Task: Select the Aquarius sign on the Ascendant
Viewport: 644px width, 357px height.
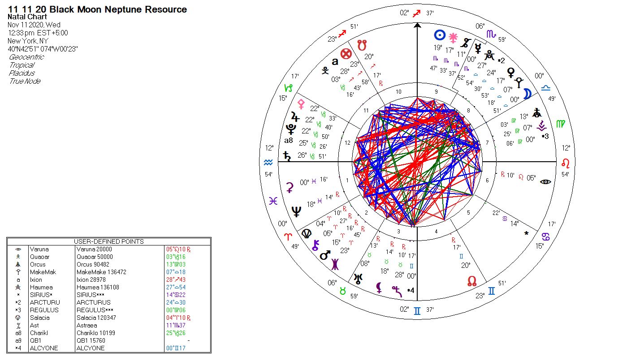Action: click(x=268, y=162)
